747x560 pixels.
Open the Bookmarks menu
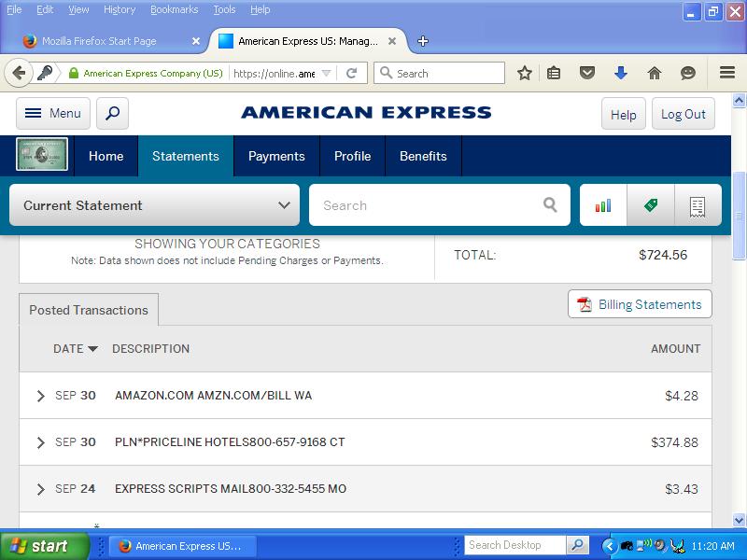(174, 9)
